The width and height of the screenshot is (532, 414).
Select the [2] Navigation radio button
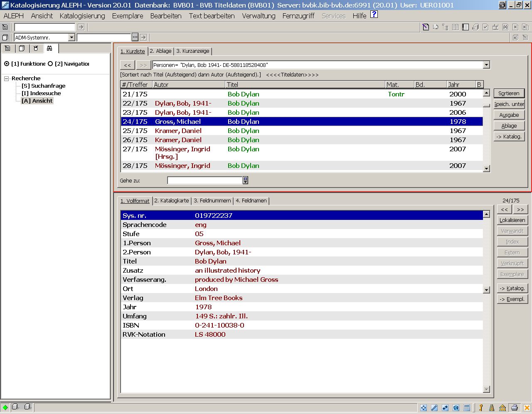point(50,64)
